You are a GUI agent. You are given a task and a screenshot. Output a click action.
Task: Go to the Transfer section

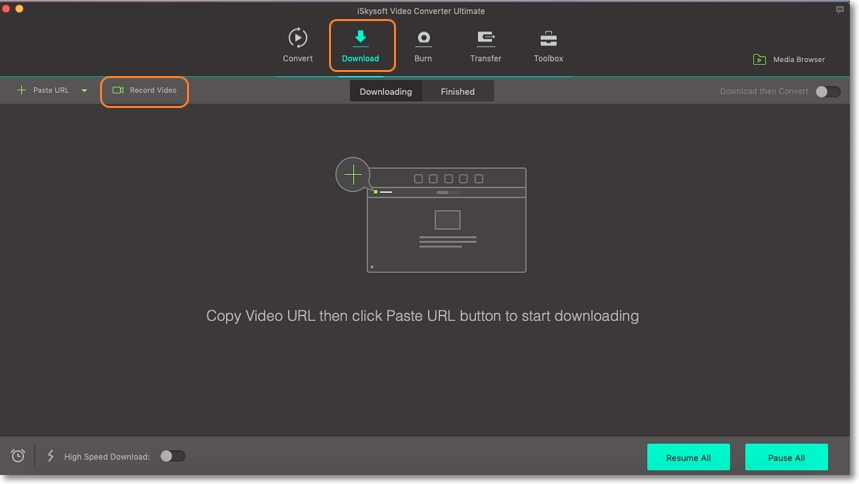tap(485, 40)
